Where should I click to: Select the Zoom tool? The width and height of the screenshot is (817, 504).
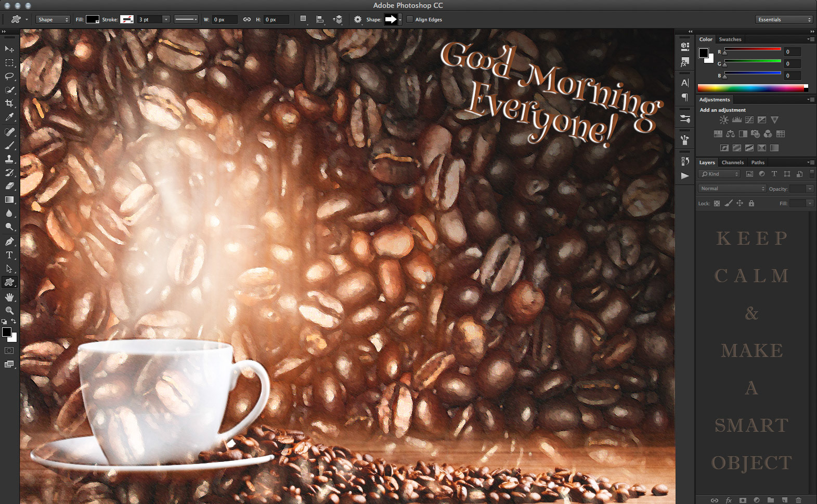click(x=9, y=310)
